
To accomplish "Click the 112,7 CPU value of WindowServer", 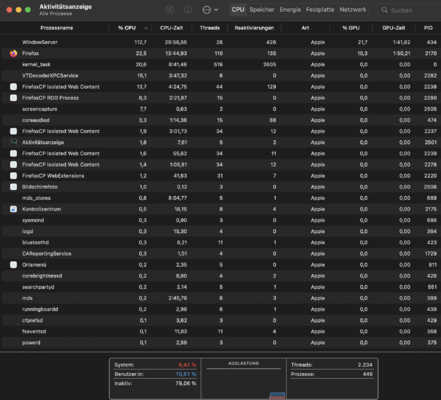I will pyautogui.click(x=140, y=42).
